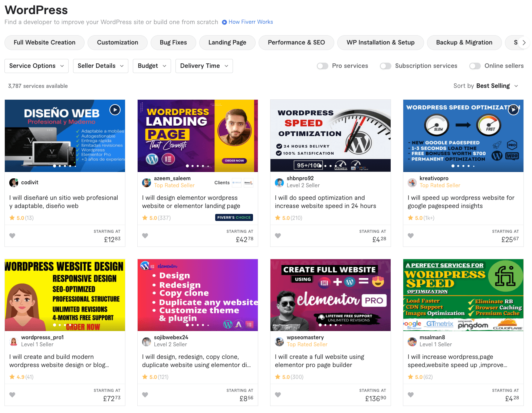The width and height of the screenshot is (532, 413).
Task: Open the Budget filter dropdown
Action: coord(152,66)
